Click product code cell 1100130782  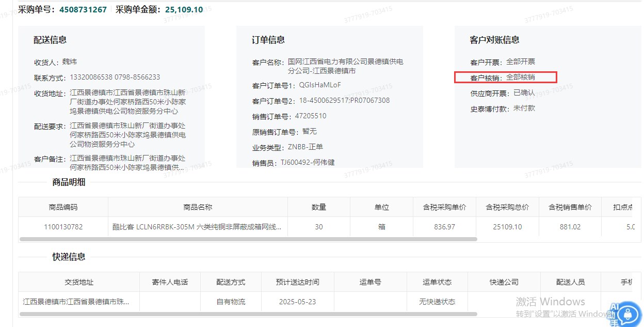(63, 227)
